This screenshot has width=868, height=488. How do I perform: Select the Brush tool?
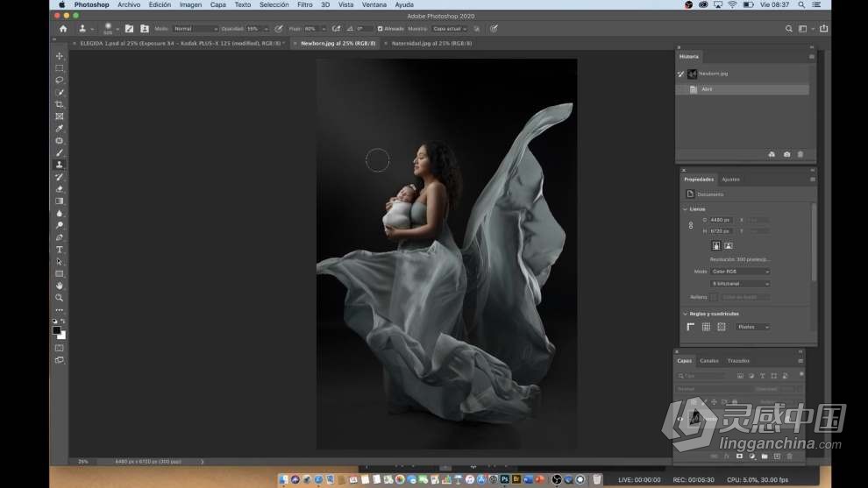click(x=60, y=152)
